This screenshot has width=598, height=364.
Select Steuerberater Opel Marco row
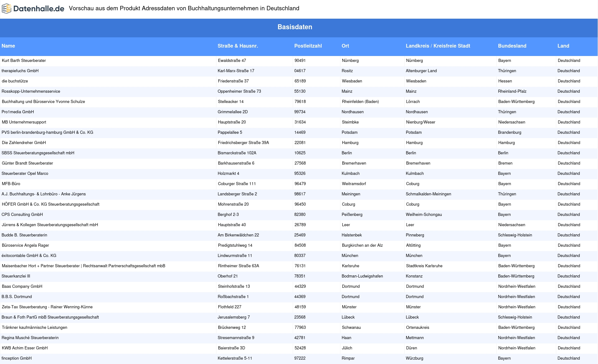25,173
